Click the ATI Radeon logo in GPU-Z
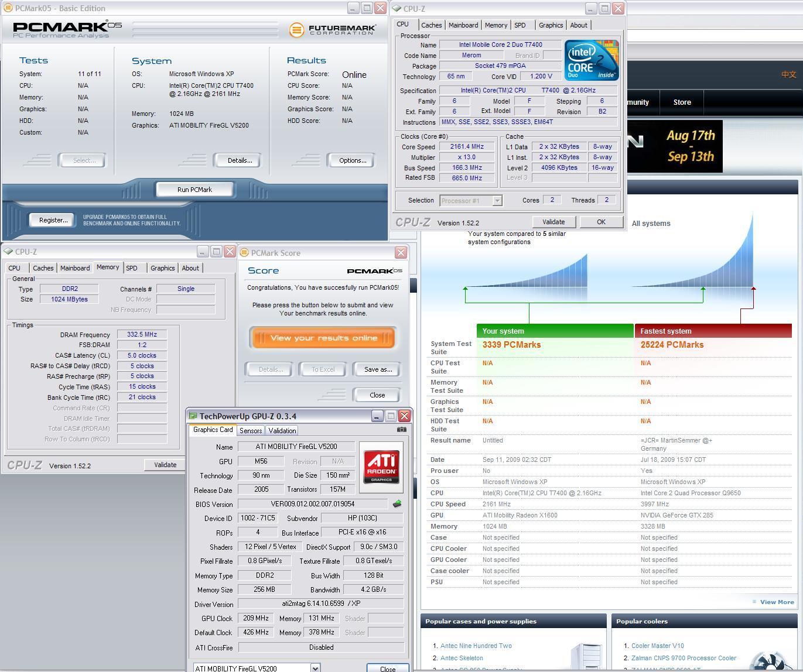Viewport: 803px width, 672px height. tap(381, 467)
